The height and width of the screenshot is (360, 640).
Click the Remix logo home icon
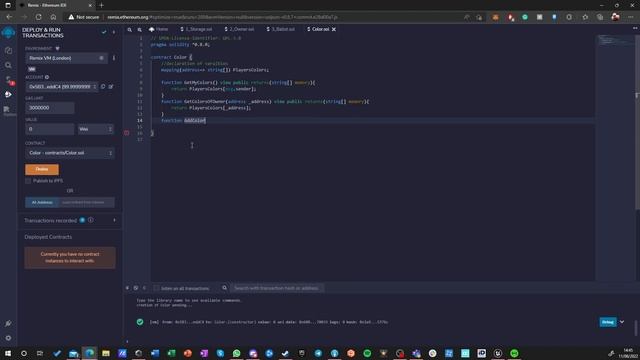(x=8, y=33)
